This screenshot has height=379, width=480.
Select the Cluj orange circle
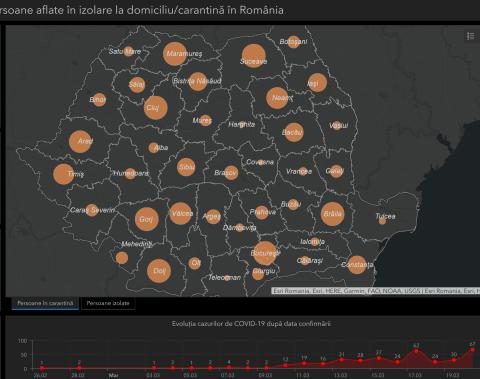click(156, 108)
